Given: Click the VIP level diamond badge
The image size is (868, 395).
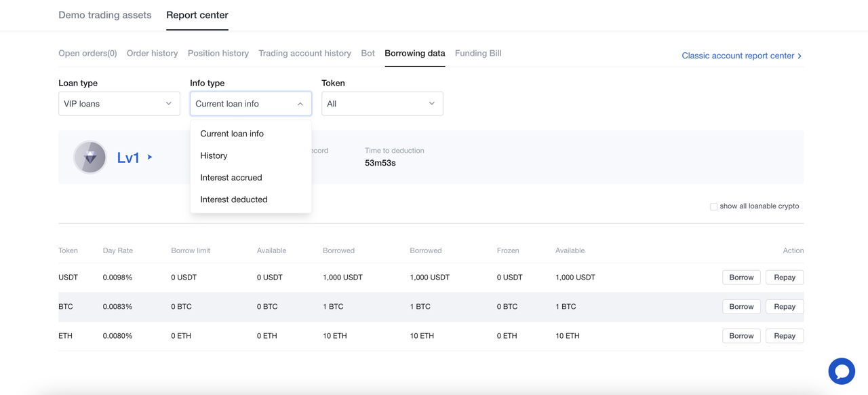Looking at the screenshot, I should [90, 157].
